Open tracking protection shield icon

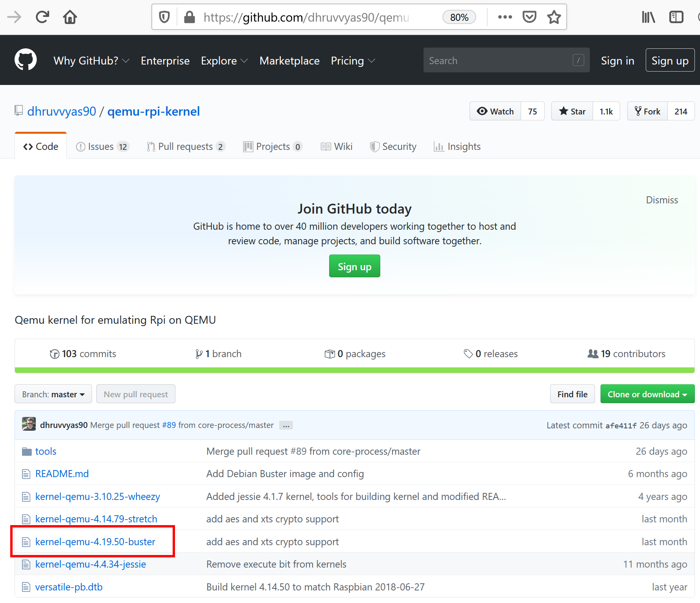164,17
